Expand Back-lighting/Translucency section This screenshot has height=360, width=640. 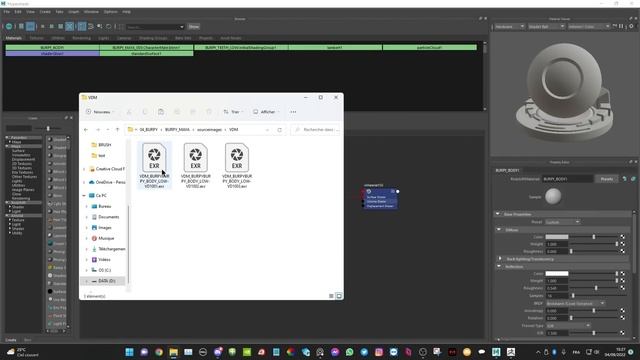point(500,259)
